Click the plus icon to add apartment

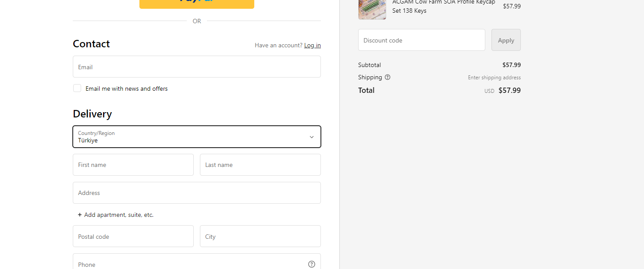pyautogui.click(x=80, y=215)
